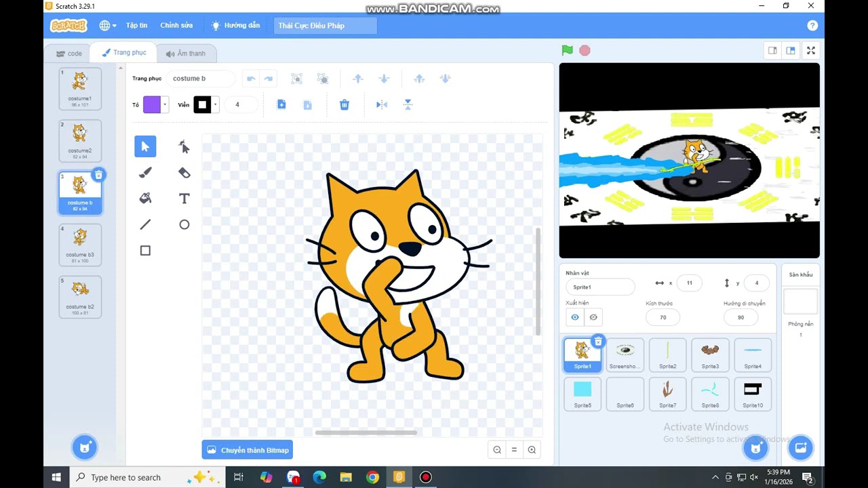Viewport: 868px width, 488px height.
Task: Edit sprite size value 70
Action: pos(663,317)
